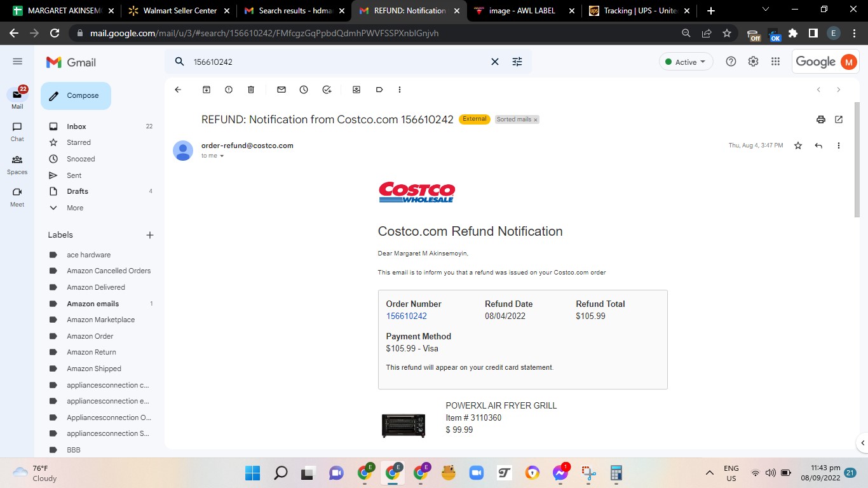This screenshot has height=488, width=868.
Task: Open Spaces in the left rail
Action: point(17,165)
